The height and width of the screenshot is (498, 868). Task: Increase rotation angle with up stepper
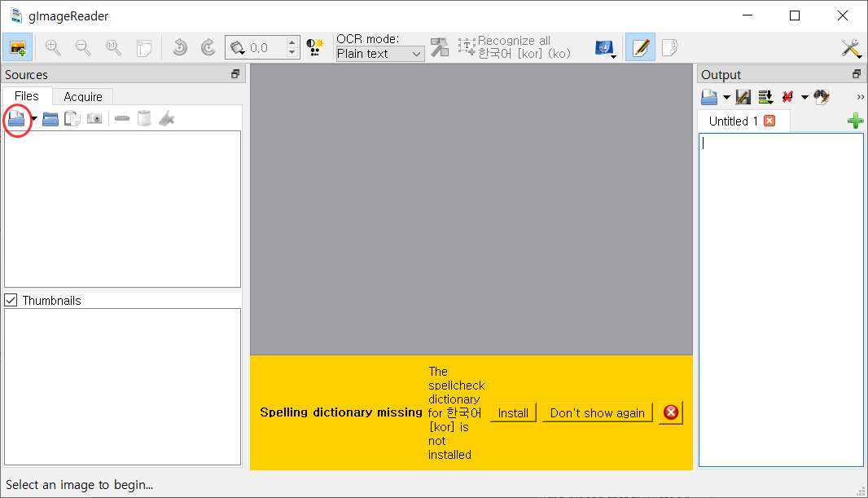[292, 42]
